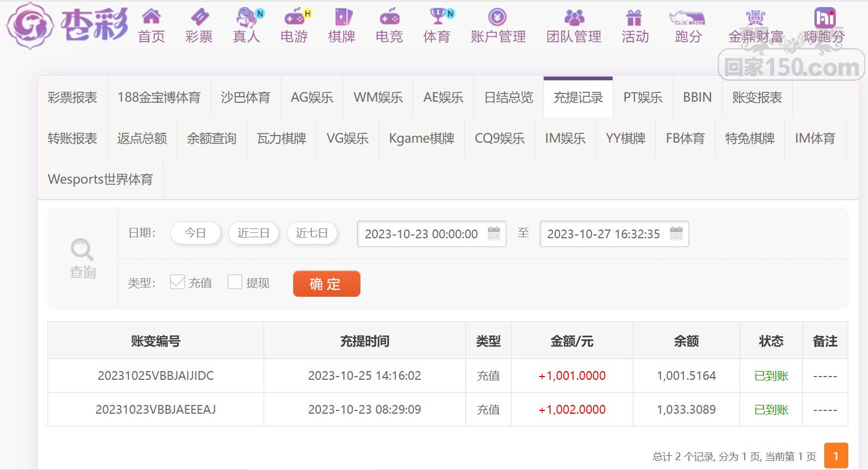Open 账户管理 account management icon
The image size is (868, 470).
click(x=497, y=17)
